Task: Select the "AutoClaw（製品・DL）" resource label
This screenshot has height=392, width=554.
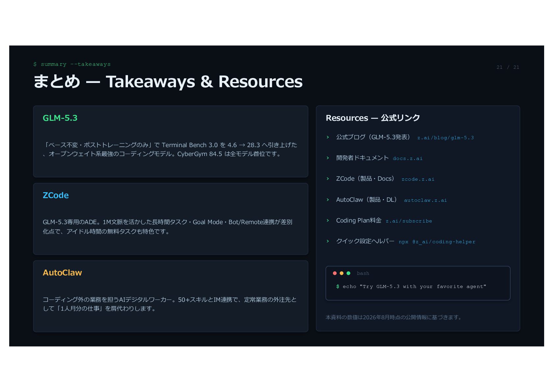Action: point(367,199)
